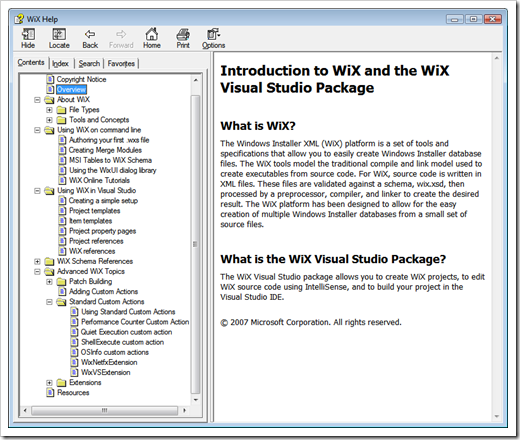Open Quiet Execution custom action topic
This screenshot has width=520, height=440.
point(126,332)
